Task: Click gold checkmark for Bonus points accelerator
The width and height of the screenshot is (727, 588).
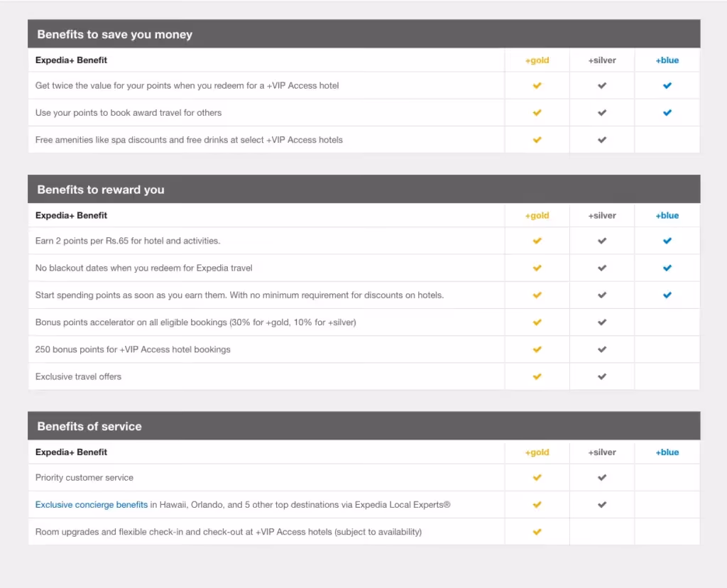Action: [x=537, y=322]
